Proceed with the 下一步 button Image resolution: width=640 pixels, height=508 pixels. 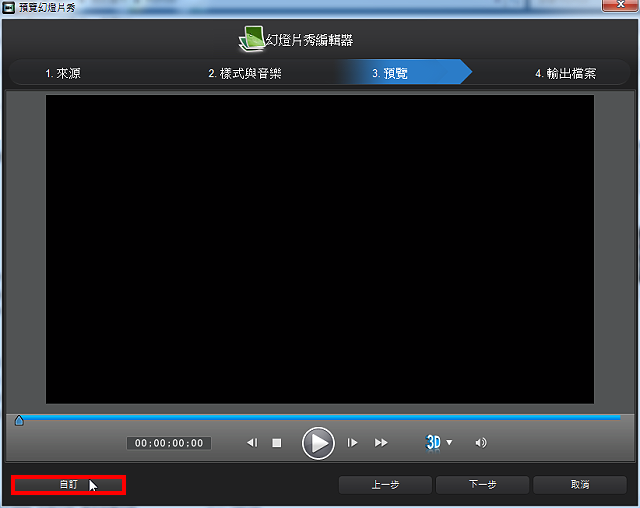(x=482, y=485)
